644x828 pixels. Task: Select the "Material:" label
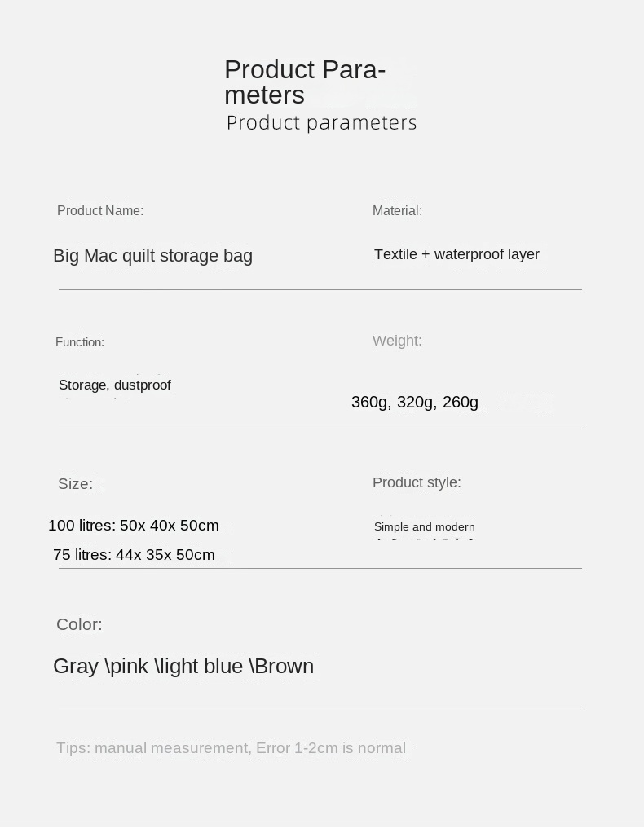click(397, 211)
